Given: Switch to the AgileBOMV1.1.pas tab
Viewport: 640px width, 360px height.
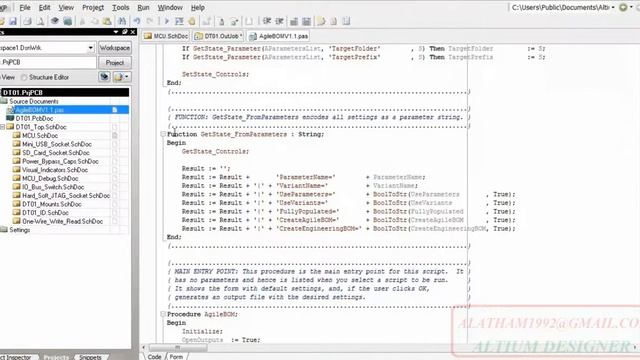Looking at the screenshot, I should pos(279,36).
